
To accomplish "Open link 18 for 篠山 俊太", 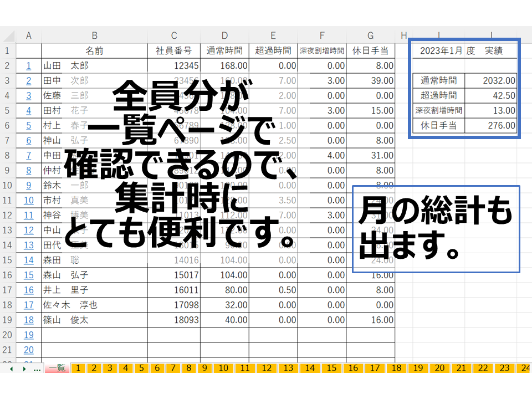I will click(28, 320).
